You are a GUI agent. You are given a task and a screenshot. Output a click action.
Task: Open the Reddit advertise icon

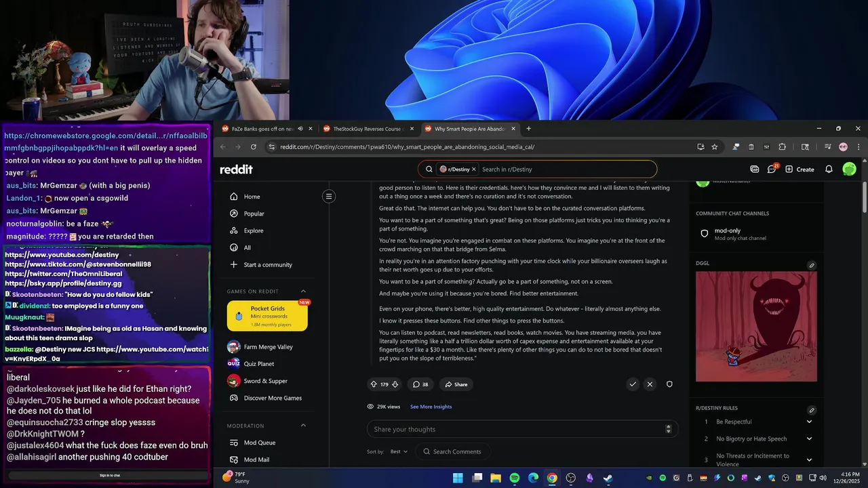coord(755,169)
